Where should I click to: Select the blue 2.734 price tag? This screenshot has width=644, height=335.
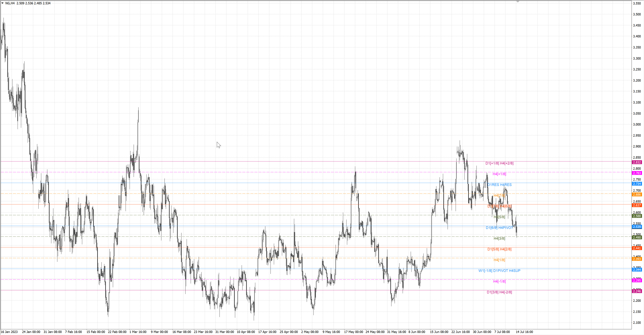pyautogui.click(x=637, y=184)
